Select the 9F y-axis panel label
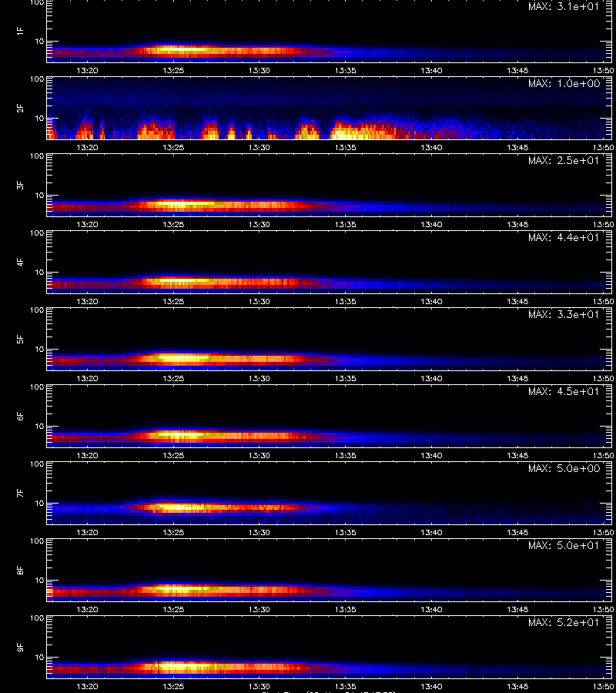Screen dimensions: 616x693 (20, 647)
